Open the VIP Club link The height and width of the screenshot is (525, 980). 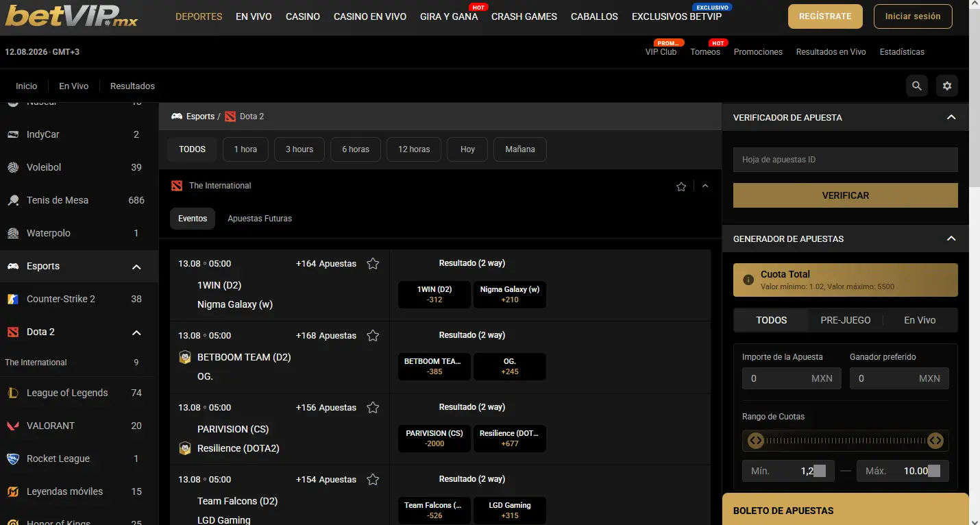point(661,52)
